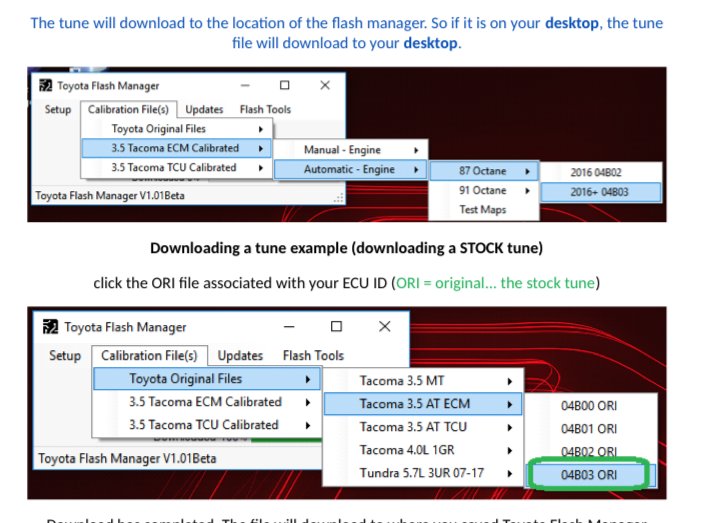Viewport: 711px width, 523px height.
Task: Expand the Manual - Engine submenu arrow
Action: coord(416,150)
